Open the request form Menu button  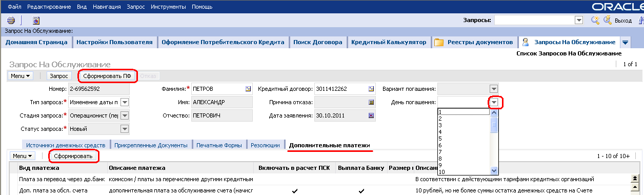click(x=21, y=75)
